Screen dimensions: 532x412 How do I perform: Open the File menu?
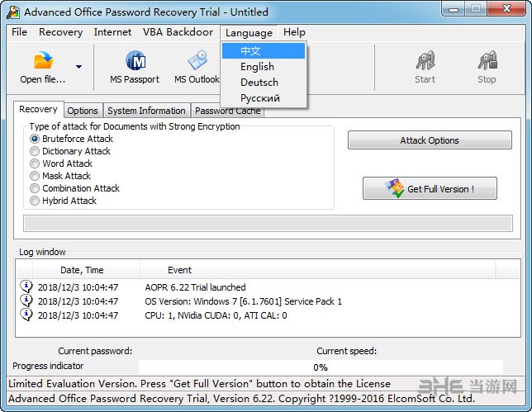19,32
